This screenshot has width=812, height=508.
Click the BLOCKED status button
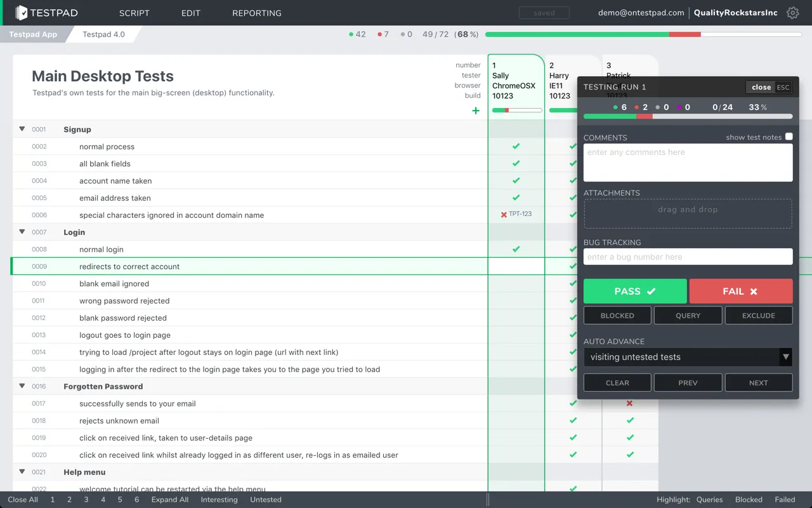pyautogui.click(x=617, y=315)
